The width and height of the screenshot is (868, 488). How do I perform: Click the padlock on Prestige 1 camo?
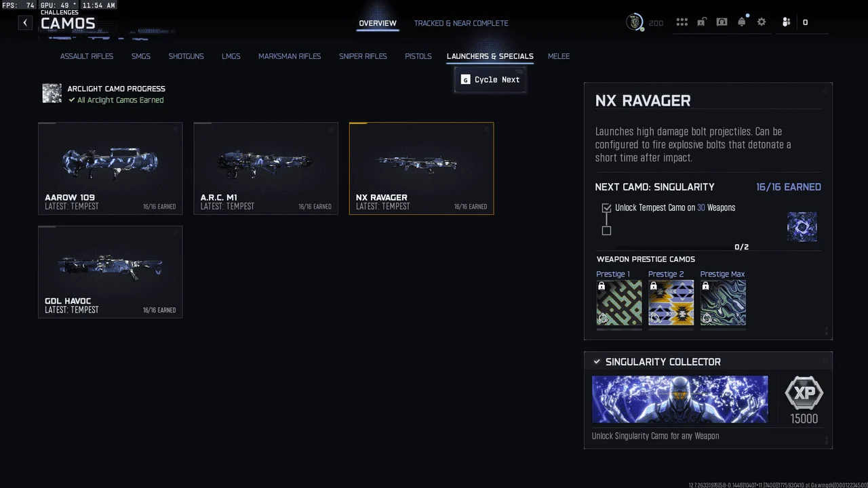(x=601, y=287)
